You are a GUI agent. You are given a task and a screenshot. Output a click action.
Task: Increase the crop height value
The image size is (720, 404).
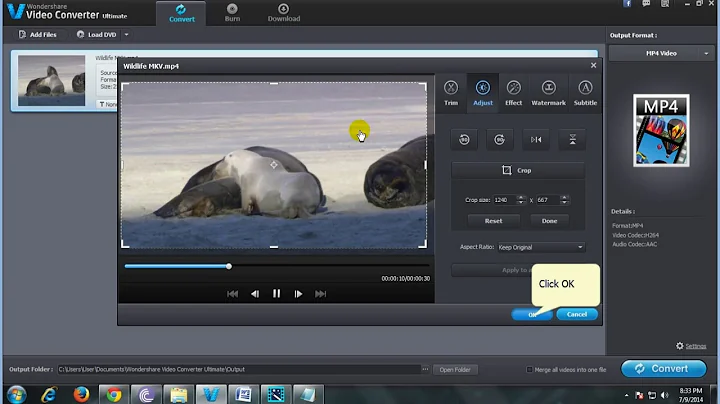564,197
